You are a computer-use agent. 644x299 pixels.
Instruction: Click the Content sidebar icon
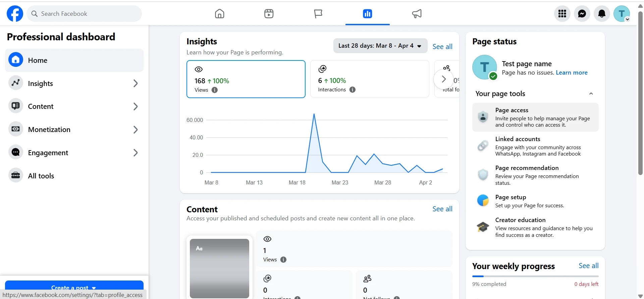point(15,106)
